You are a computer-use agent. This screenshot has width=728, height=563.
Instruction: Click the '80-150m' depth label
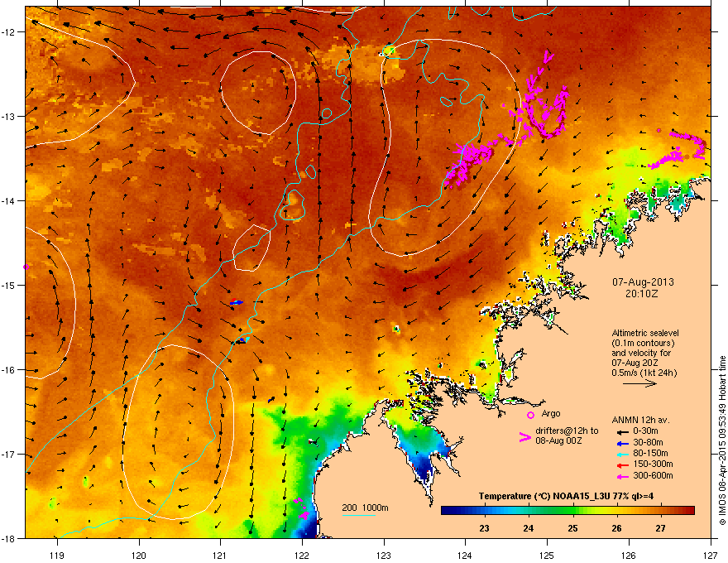[x=650, y=454]
